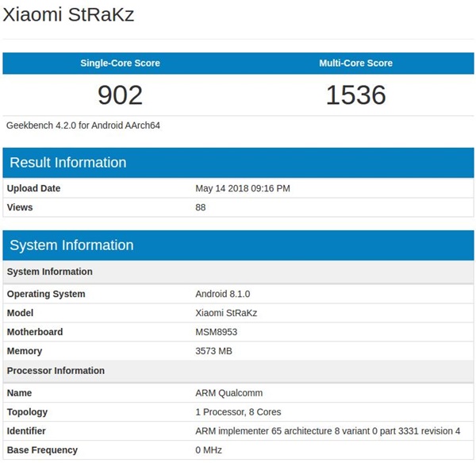Click the System Information blue header
The width and height of the screenshot is (476, 463).
[x=71, y=245]
